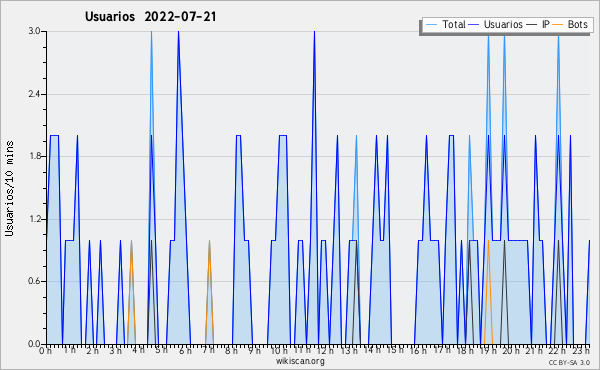Click the '3 h' x-axis label
The height and width of the screenshot is (370, 600).
(116, 350)
